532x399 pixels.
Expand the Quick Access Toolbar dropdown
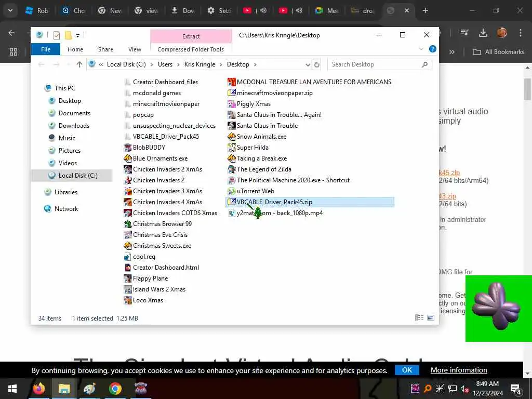[78, 35]
